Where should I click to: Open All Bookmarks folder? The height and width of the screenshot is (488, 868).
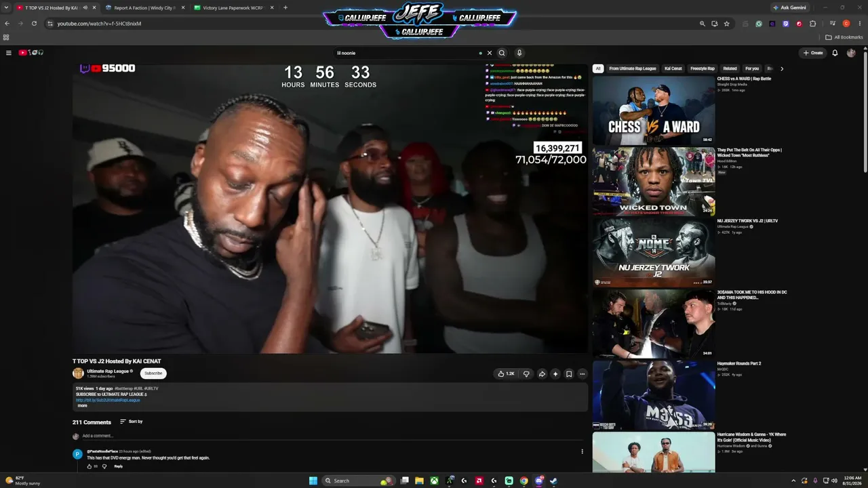(844, 37)
